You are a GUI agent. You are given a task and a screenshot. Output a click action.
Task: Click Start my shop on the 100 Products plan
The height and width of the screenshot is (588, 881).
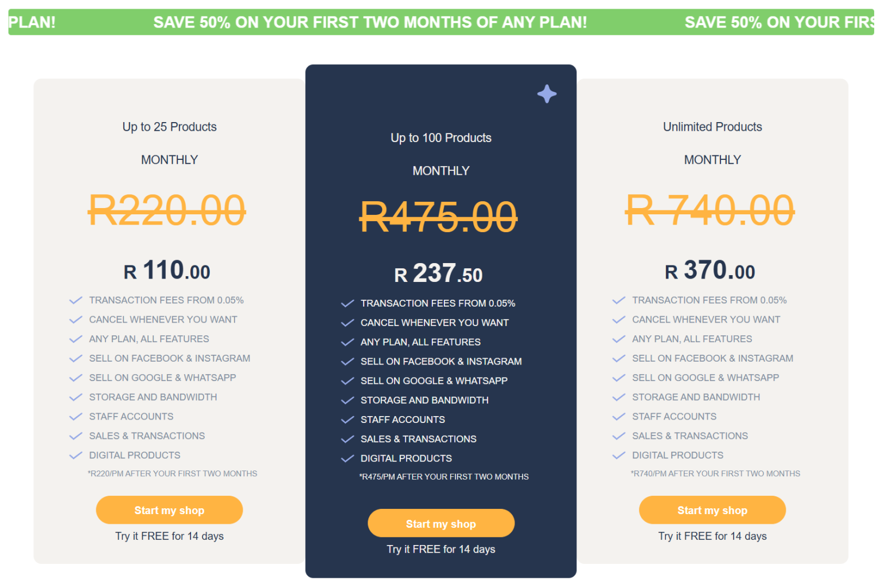pos(440,523)
